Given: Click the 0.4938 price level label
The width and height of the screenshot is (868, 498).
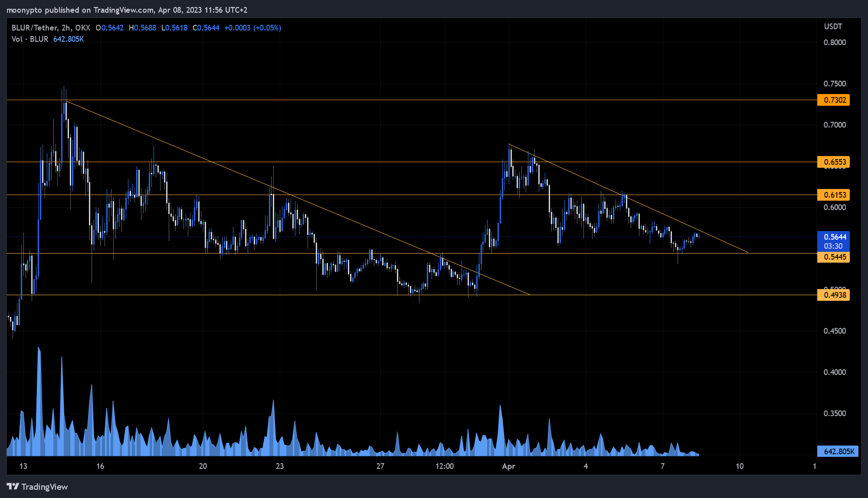Looking at the screenshot, I should point(833,295).
